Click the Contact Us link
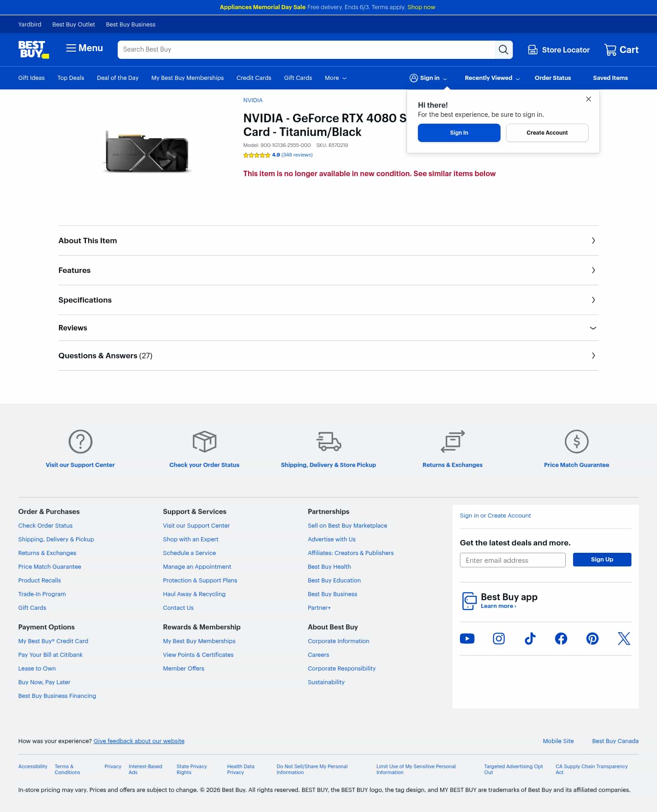Viewport: 657px width, 812px height. pos(178,608)
